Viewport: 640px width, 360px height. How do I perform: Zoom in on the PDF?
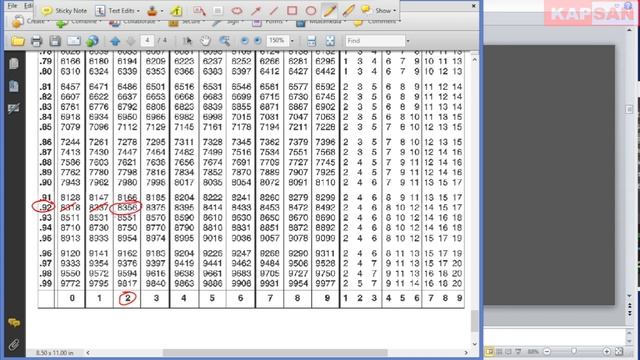pyautogui.click(x=258, y=41)
